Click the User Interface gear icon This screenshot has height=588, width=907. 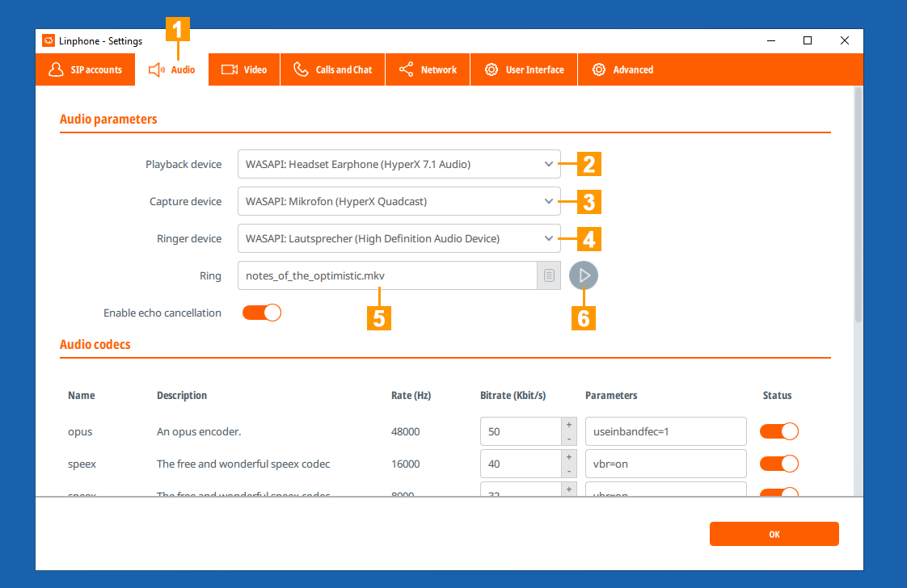coord(491,69)
